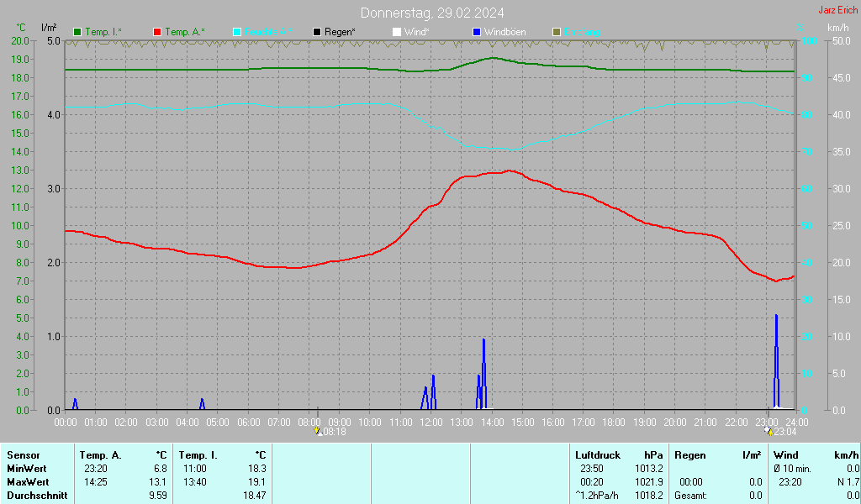Click the Temp. A. maximum value 13.1

[x=158, y=482]
